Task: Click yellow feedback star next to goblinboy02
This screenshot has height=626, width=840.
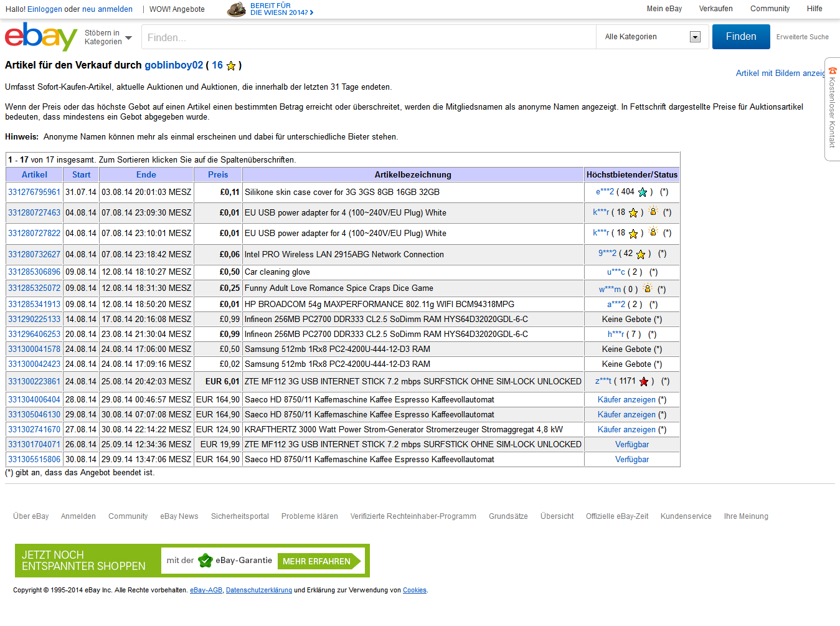Action: coord(231,65)
